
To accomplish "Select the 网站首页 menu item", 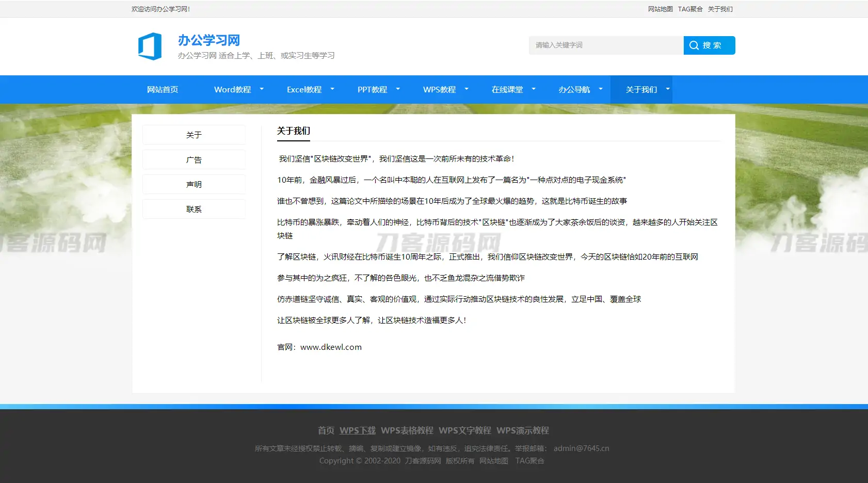I will tap(163, 89).
